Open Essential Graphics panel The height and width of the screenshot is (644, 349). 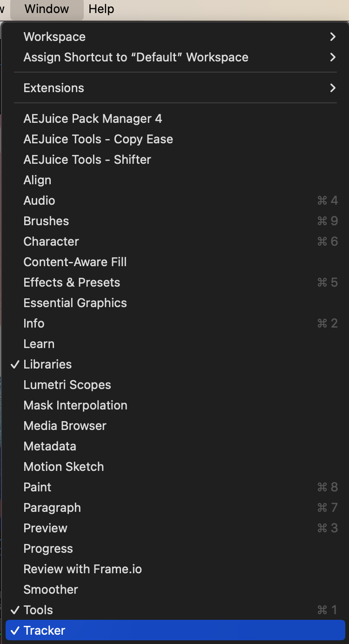(75, 303)
